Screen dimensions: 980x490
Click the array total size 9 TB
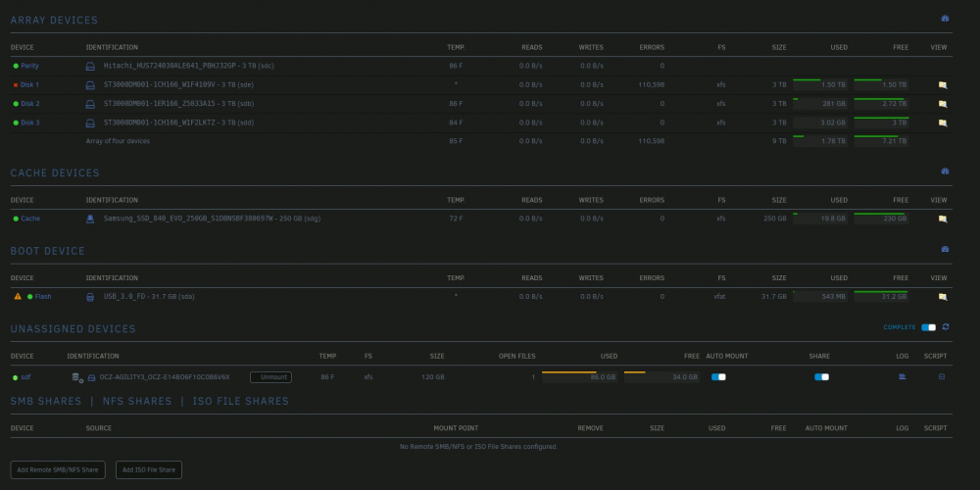(x=779, y=141)
